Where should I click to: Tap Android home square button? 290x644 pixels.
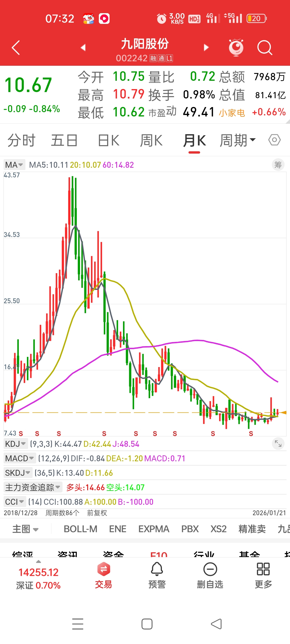[x=147, y=624]
